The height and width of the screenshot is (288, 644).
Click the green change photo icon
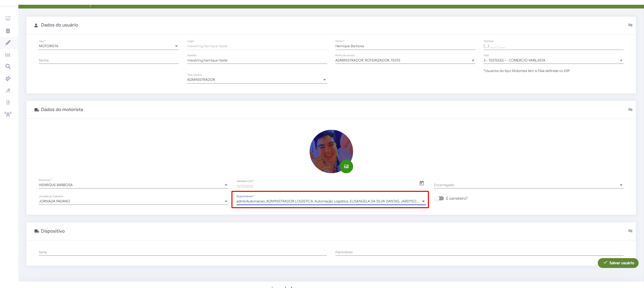tap(346, 166)
